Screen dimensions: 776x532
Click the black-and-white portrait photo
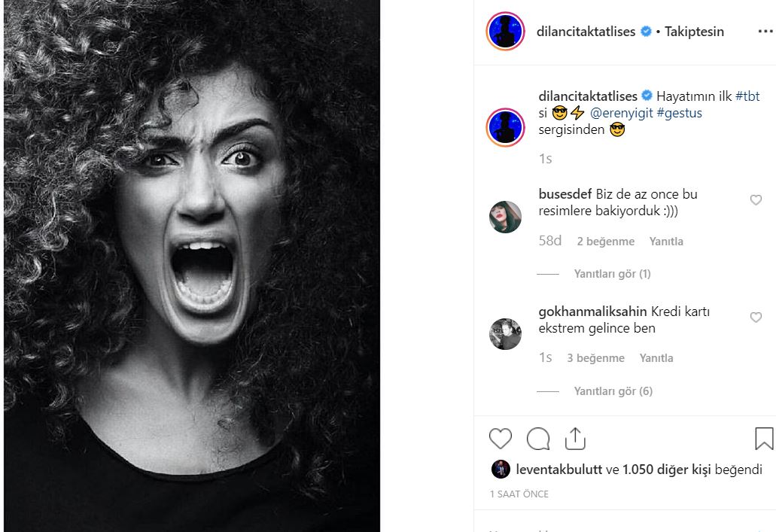[192, 266]
